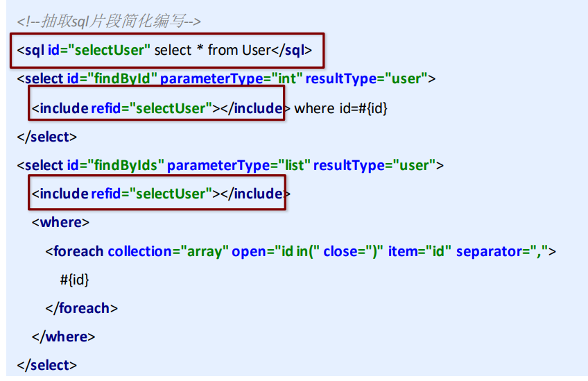Click the attribute parameterType="list"
Image resolution: width=588 pixels, height=381 pixels.
point(239,165)
